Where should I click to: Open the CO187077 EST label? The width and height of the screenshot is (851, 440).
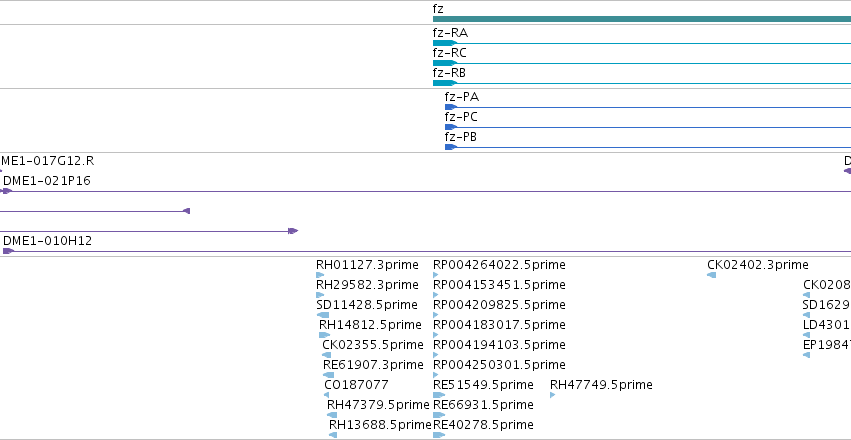(357, 385)
